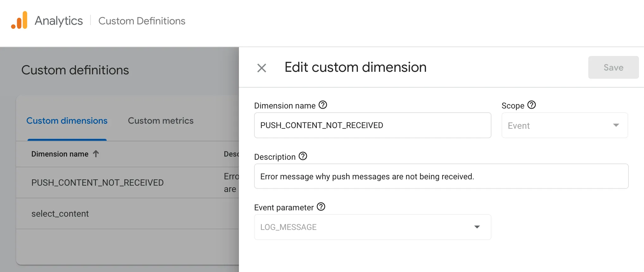
Task: Close the Edit custom dimension panel
Action: pos(261,68)
